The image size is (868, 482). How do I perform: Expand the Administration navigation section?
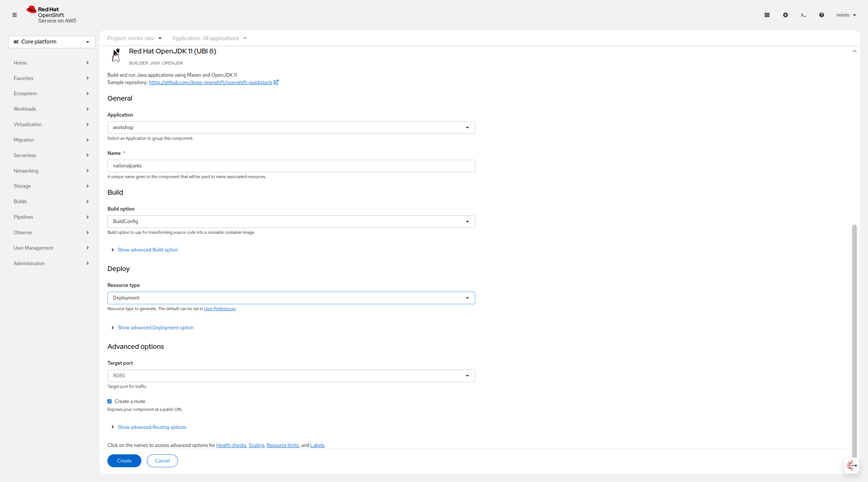(x=51, y=264)
